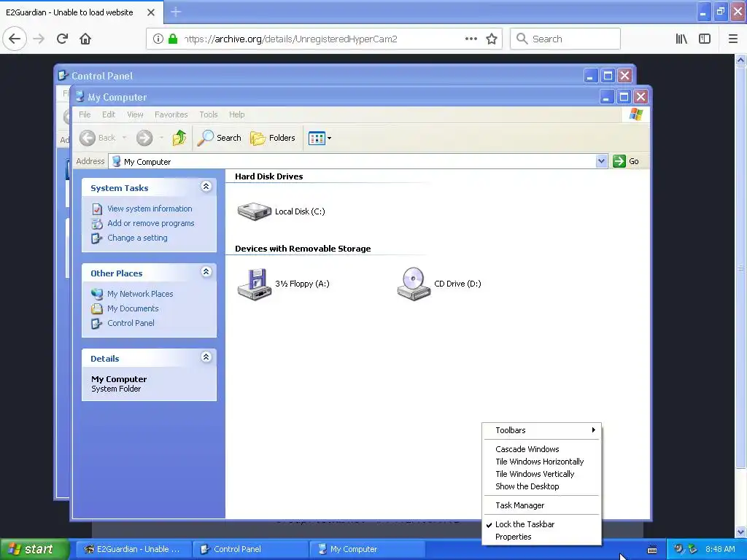Screen dimensions: 747x560
Task: Open the Edit menu
Action: (x=109, y=114)
